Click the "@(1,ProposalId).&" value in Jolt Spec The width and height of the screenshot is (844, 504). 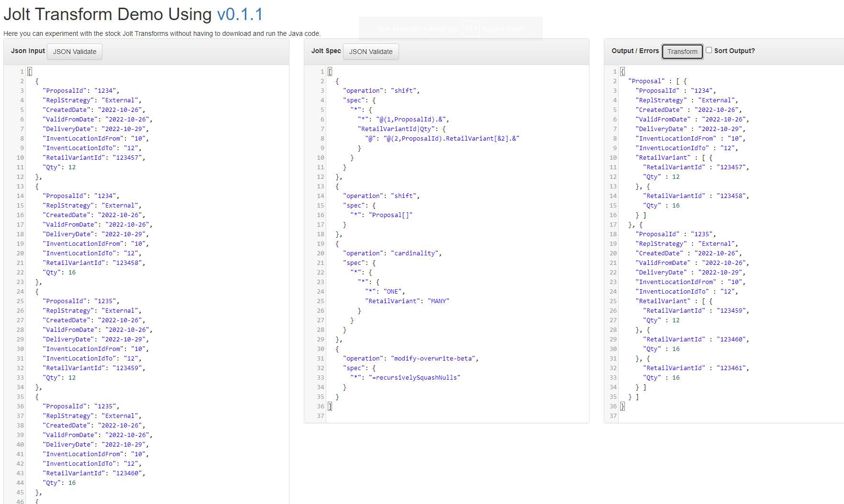(x=411, y=120)
